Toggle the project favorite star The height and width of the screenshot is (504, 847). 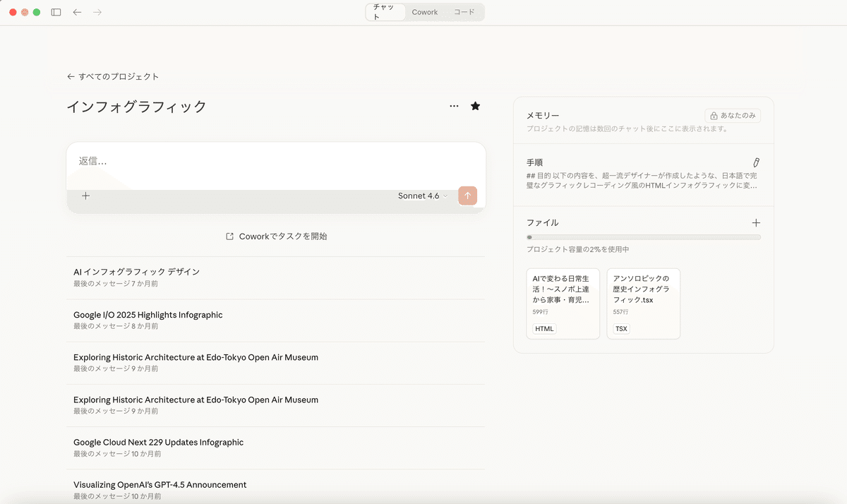coord(475,106)
